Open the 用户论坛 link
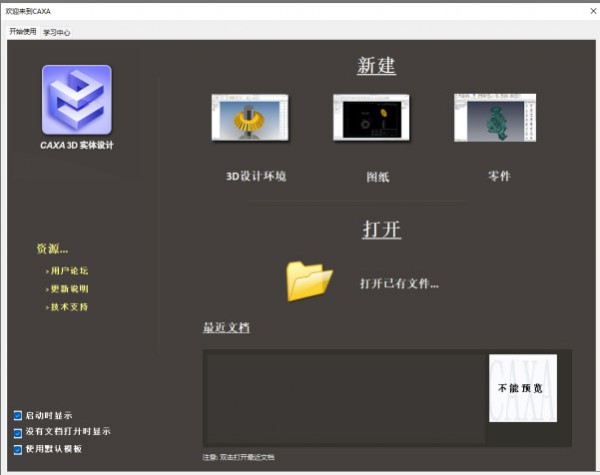This screenshot has width=600, height=475. [x=67, y=271]
